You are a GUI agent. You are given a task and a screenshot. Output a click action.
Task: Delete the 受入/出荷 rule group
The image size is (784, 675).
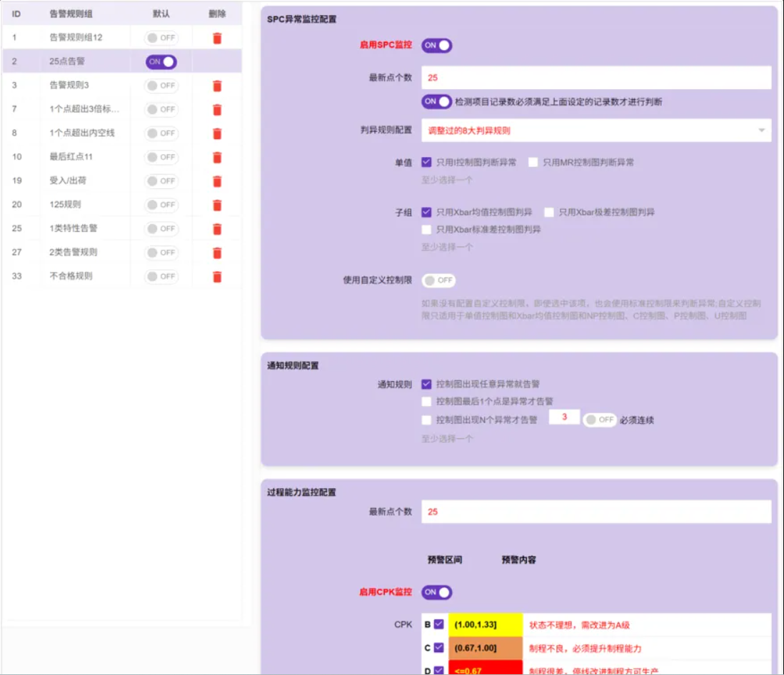coord(217,181)
